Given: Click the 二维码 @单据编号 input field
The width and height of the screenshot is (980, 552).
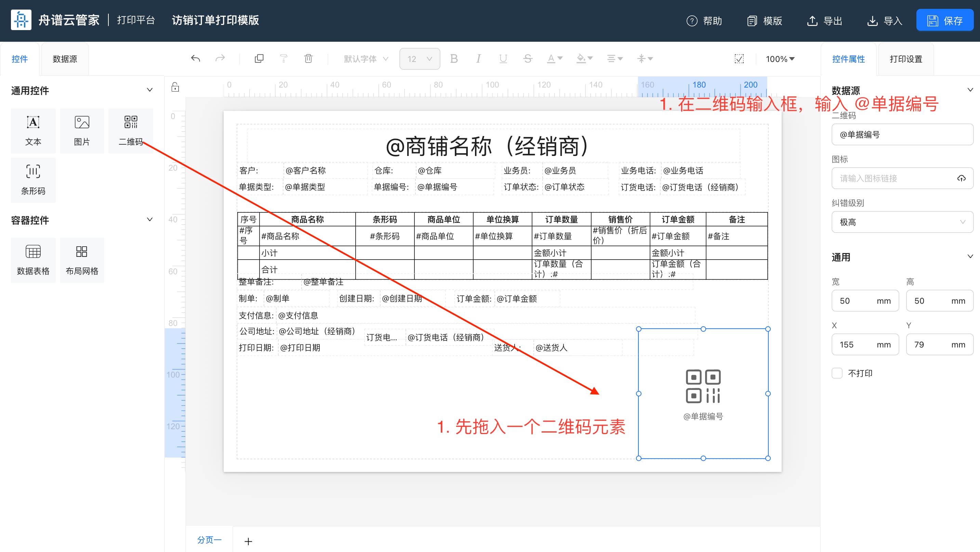Looking at the screenshot, I should point(902,135).
